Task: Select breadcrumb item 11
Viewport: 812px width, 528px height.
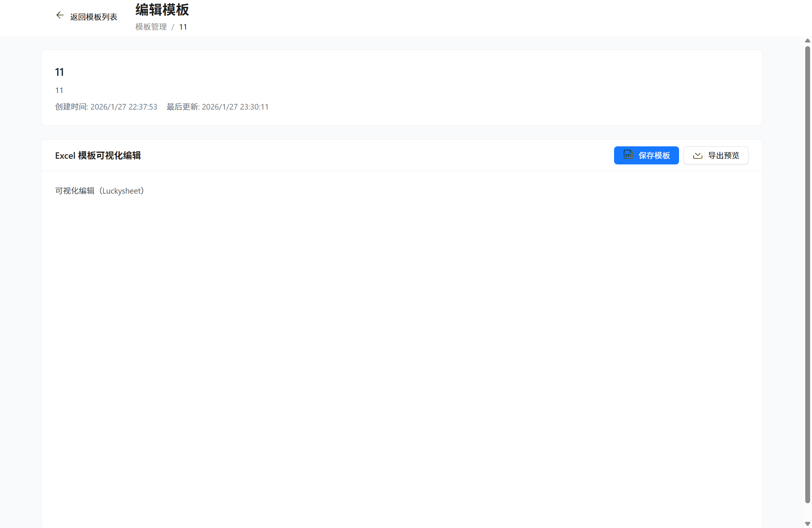Action: (x=183, y=27)
